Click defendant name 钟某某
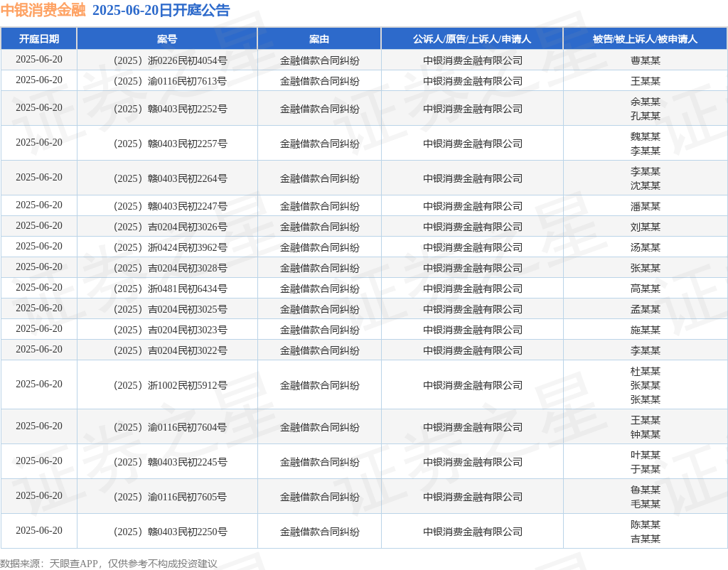The height and width of the screenshot is (570, 728). (x=646, y=434)
